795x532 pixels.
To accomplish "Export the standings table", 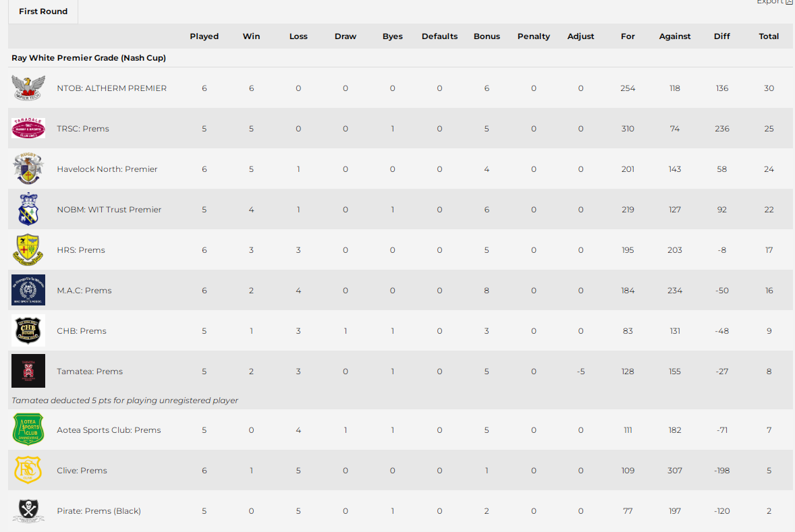I will 774,2.
